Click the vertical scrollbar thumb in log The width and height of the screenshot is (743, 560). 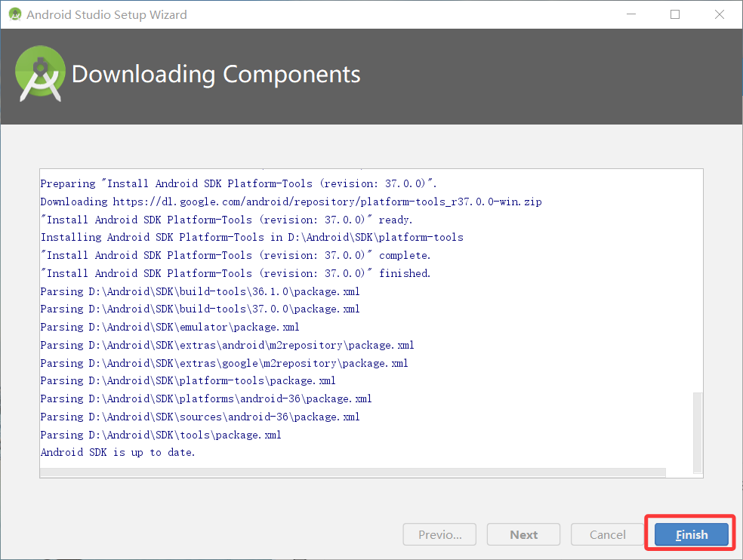click(698, 432)
